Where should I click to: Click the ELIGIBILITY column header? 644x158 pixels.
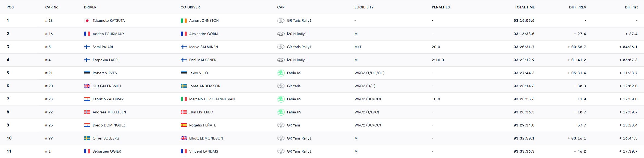coord(364,7)
